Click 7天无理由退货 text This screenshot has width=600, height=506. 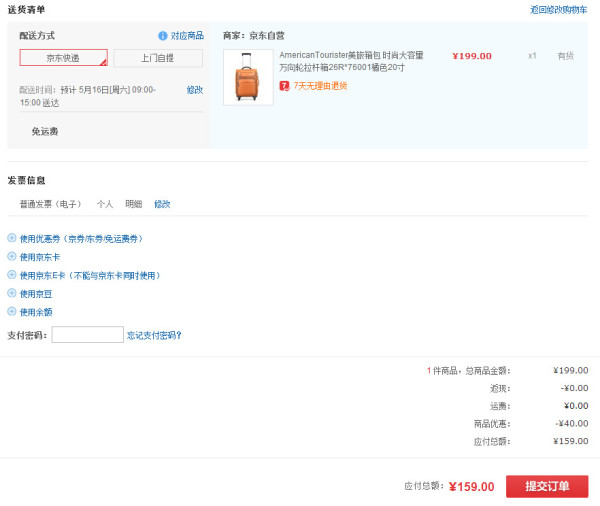click(320, 86)
